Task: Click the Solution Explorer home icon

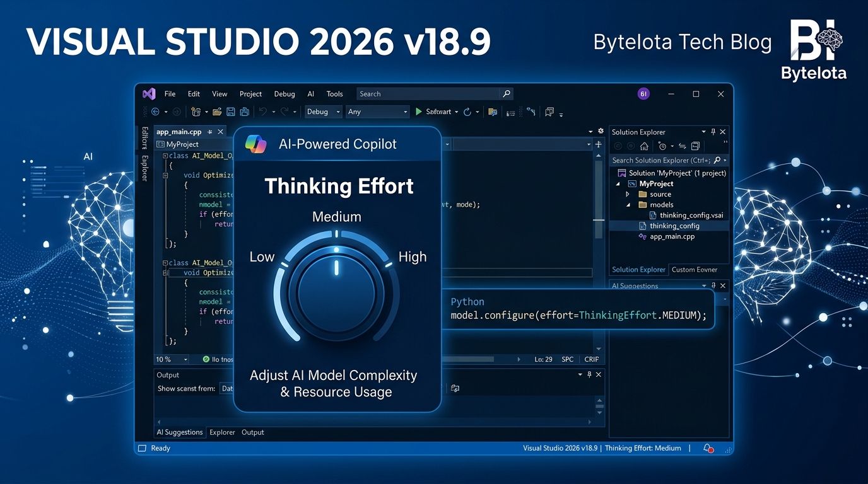Action: [644, 146]
